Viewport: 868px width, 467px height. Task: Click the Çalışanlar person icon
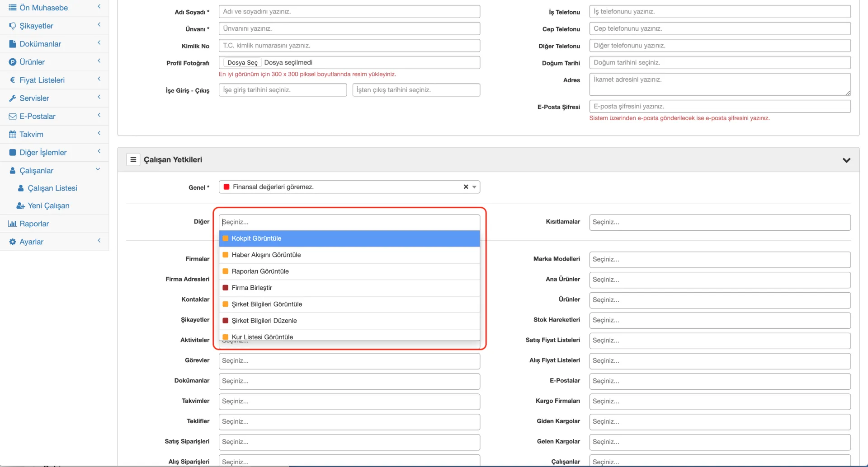point(13,170)
